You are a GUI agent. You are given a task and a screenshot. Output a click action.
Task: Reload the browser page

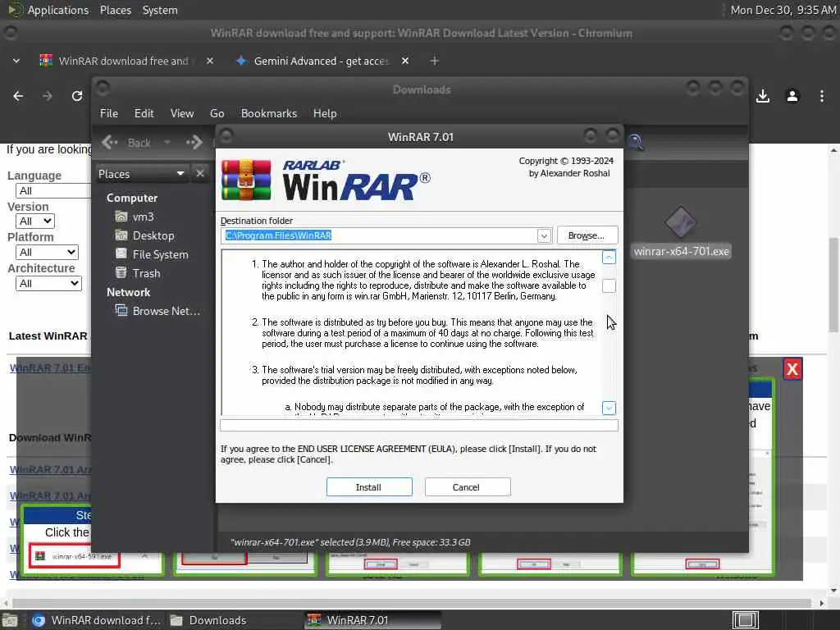pyautogui.click(x=77, y=96)
